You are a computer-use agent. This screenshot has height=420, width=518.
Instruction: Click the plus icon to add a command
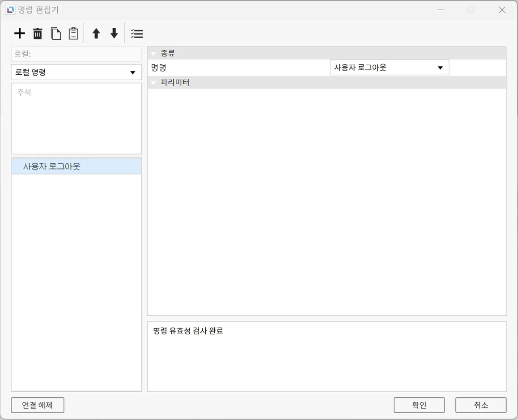[x=20, y=34]
